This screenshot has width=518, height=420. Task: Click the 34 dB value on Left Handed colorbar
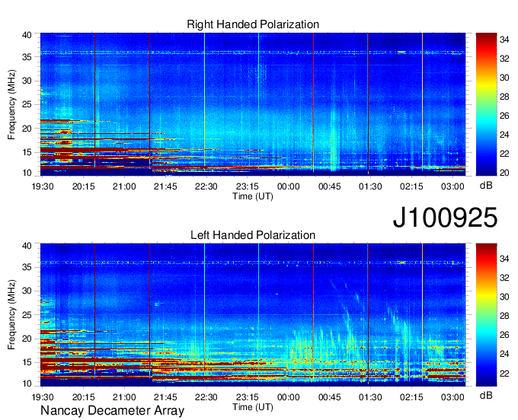pos(504,259)
